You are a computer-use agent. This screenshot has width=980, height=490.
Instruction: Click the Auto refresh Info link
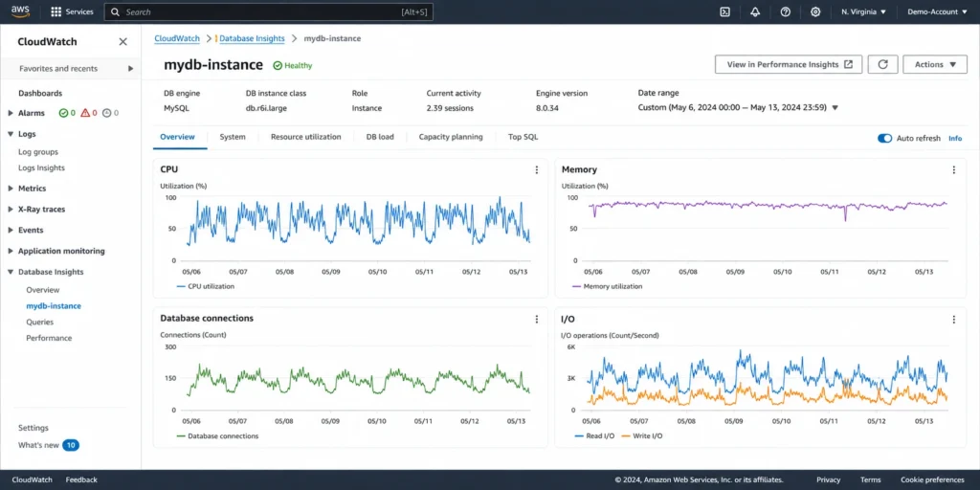pyautogui.click(x=955, y=138)
